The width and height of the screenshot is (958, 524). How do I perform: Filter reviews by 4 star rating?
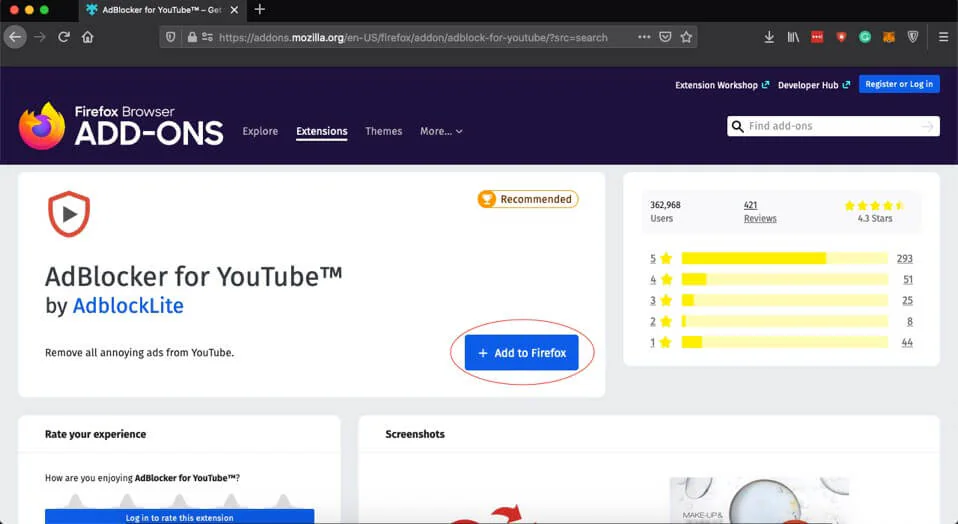(661, 279)
